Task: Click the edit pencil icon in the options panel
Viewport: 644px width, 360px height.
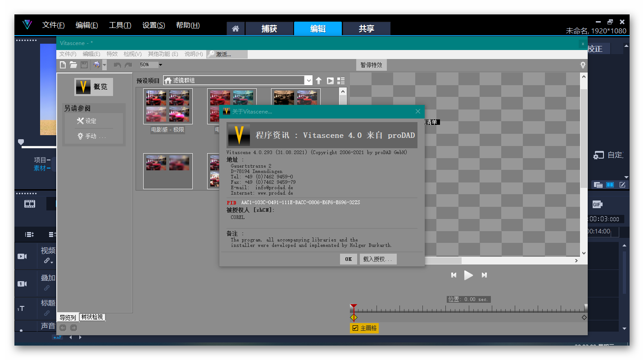Action: [622, 185]
